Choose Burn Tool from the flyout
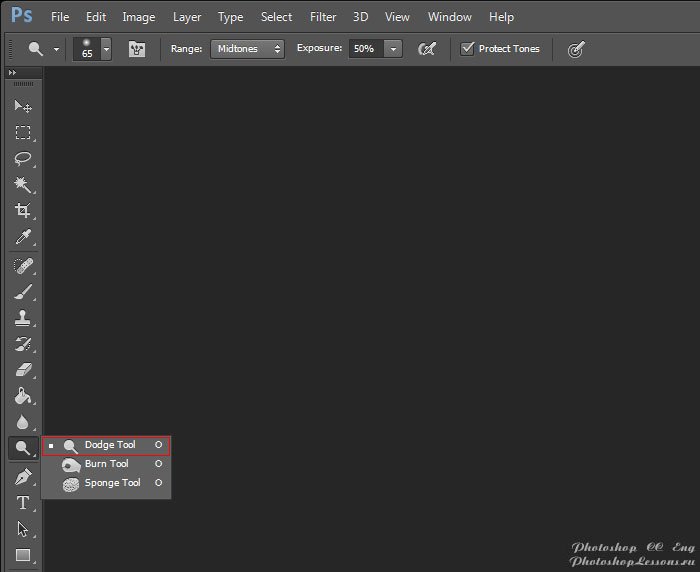This screenshot has width=700, height=572. pos(106,464)
